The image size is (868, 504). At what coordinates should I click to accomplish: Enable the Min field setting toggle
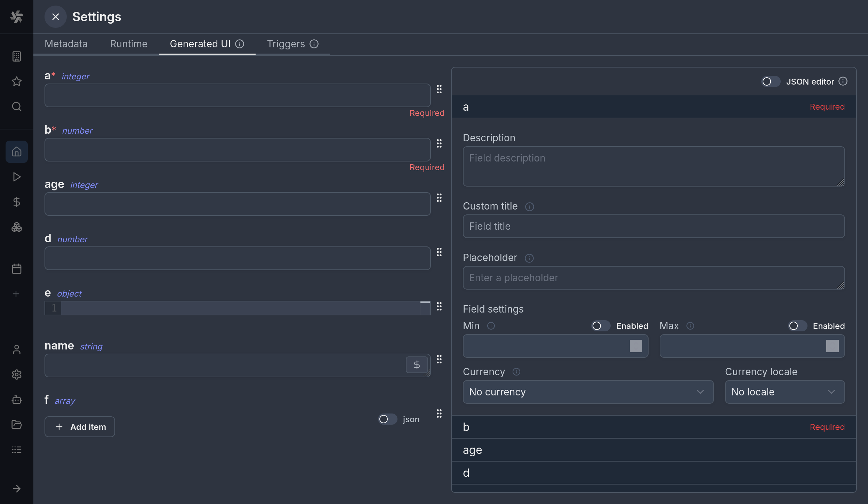pyautogui.click(x=601, y=326)
